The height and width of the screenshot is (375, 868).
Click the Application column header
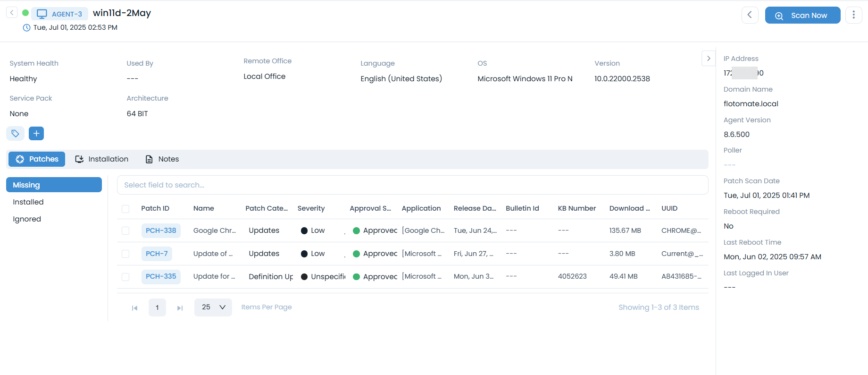(421, 208)
